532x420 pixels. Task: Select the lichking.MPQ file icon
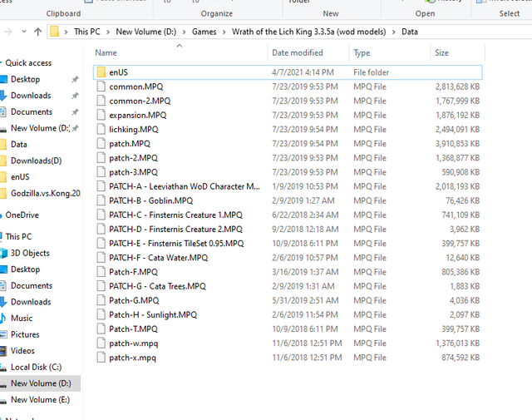coord(101,130)
